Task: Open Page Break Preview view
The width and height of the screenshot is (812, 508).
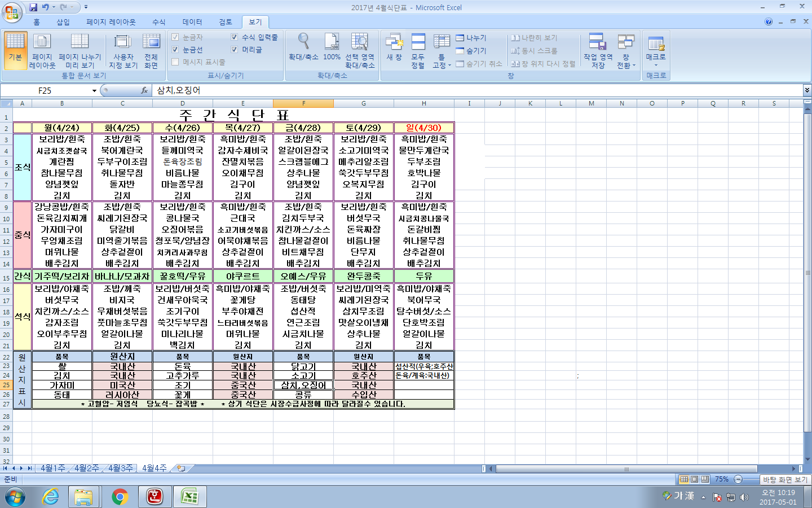Action: [80, 50]
